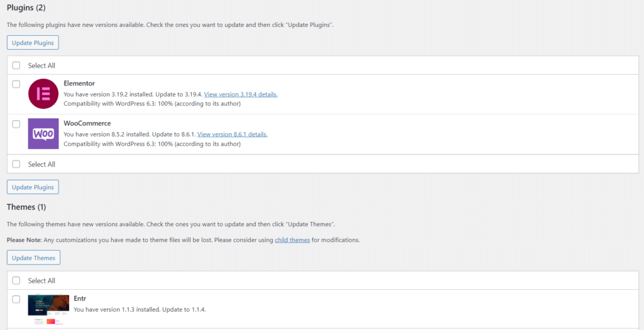Click the Elementor plugin logo icon
Screen dimensions: 644x330
tap(43, 94)
